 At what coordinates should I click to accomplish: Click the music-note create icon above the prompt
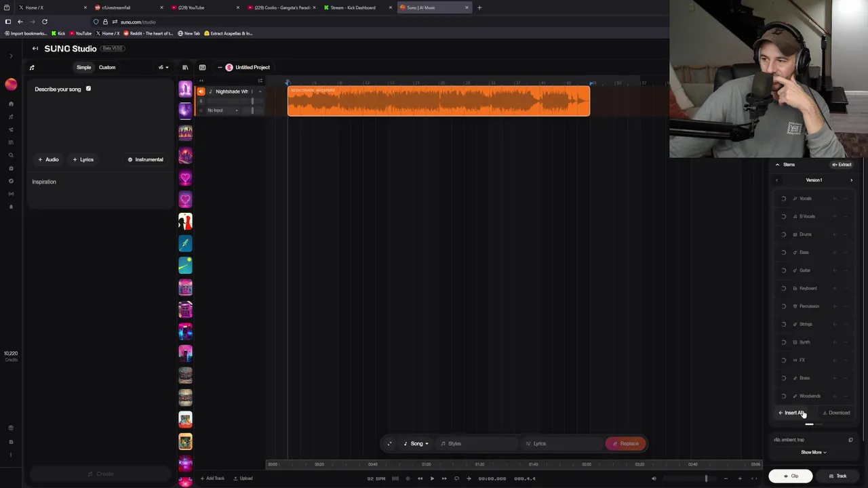coord(32,67)
